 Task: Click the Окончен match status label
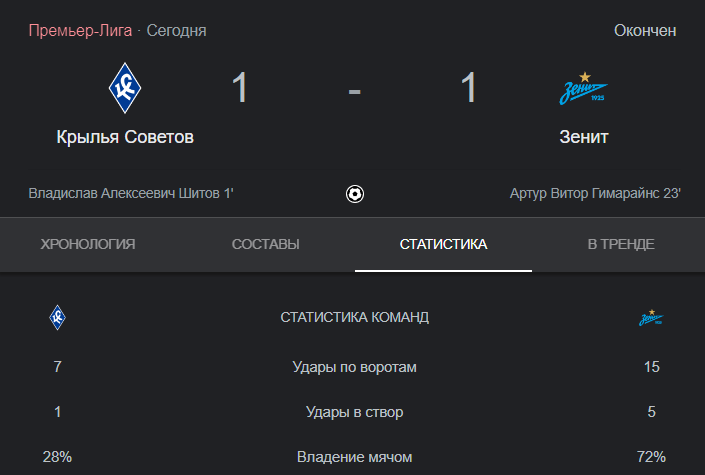pos(645,31)
